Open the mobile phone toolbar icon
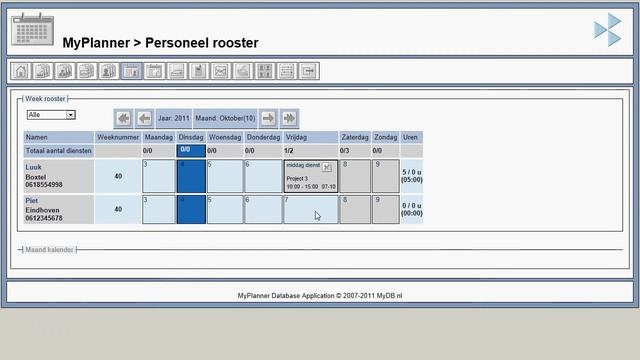Screen dimensions: 640x360 [x=199, y=71]
